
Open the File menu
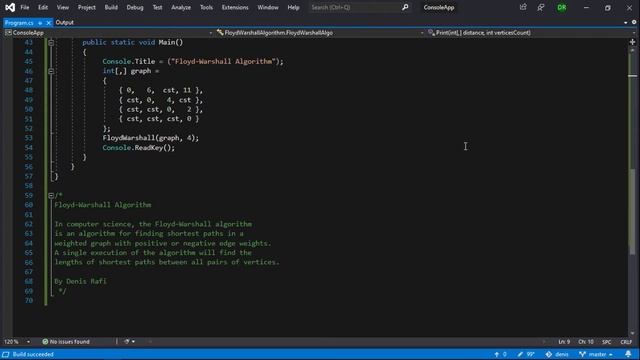[x=25, y=7]
